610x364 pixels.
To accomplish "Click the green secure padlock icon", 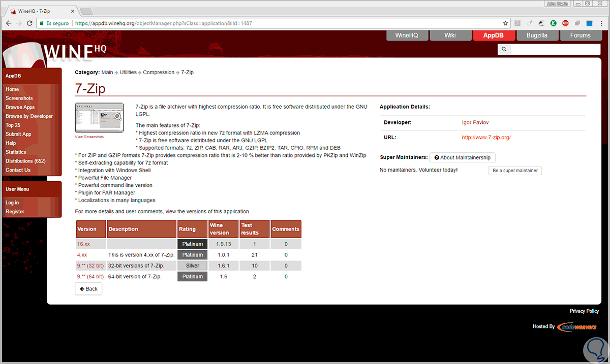I will [x=41, y=23].
